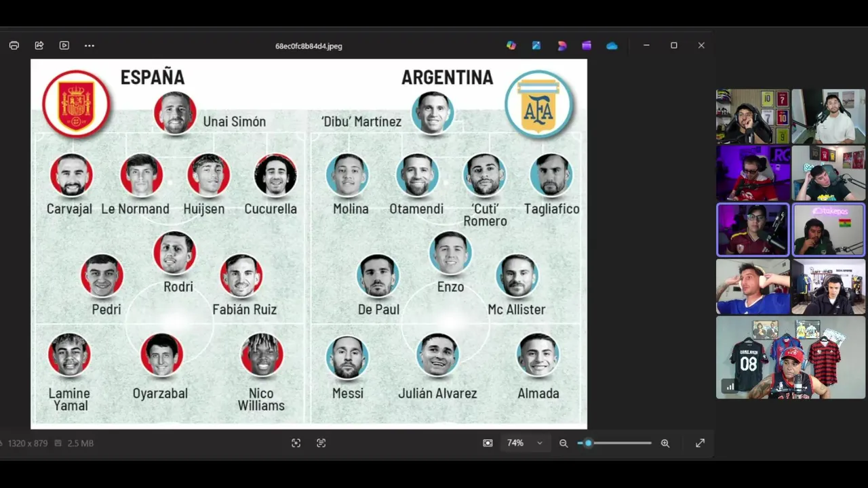The height and width of the screenshot is (488, 868).
Task: Select webcam tile with Bolivia flag
Action: point(829,230)
